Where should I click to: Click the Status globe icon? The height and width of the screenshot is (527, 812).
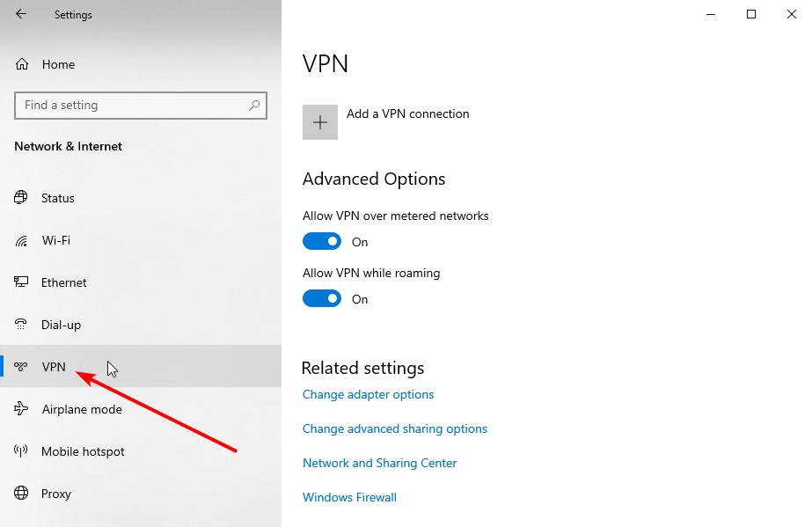click(x=22, y=198)
